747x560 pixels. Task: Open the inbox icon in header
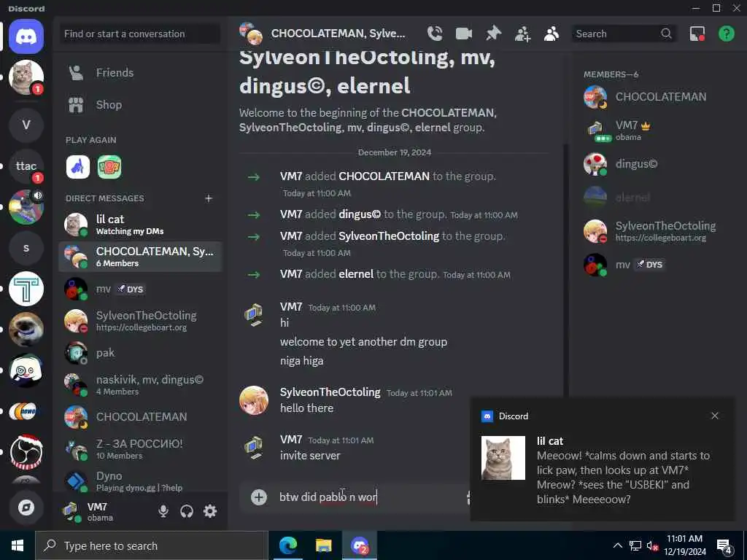tap(697, 34)
